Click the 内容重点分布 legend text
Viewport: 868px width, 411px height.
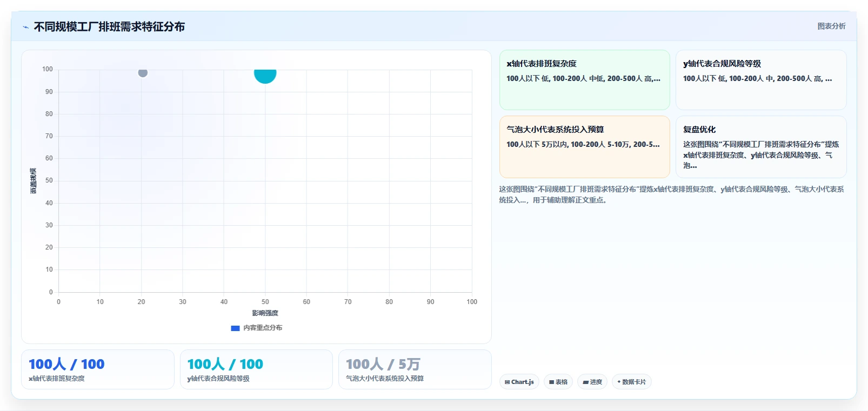(263, 328)
